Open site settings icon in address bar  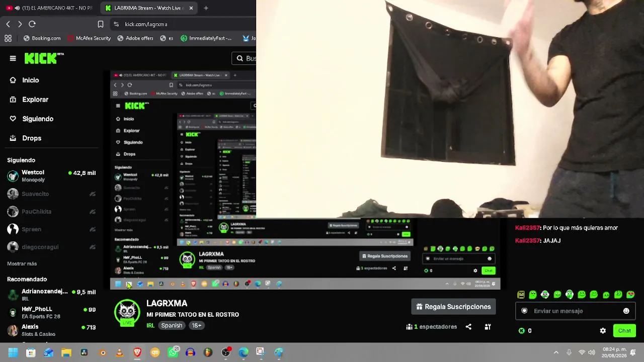[x=116, y=24]
